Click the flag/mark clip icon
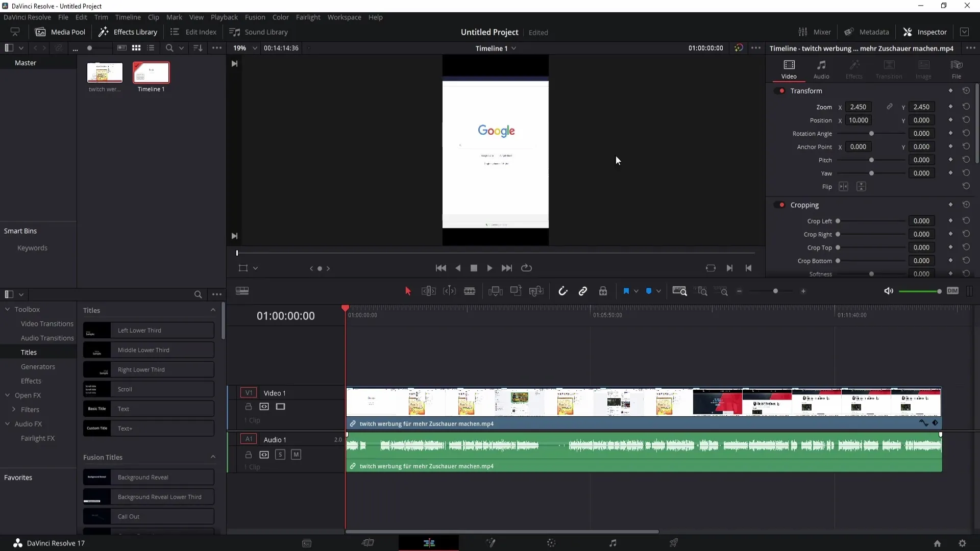This screenshot has width=980, height=551. (x=626, y=291)
